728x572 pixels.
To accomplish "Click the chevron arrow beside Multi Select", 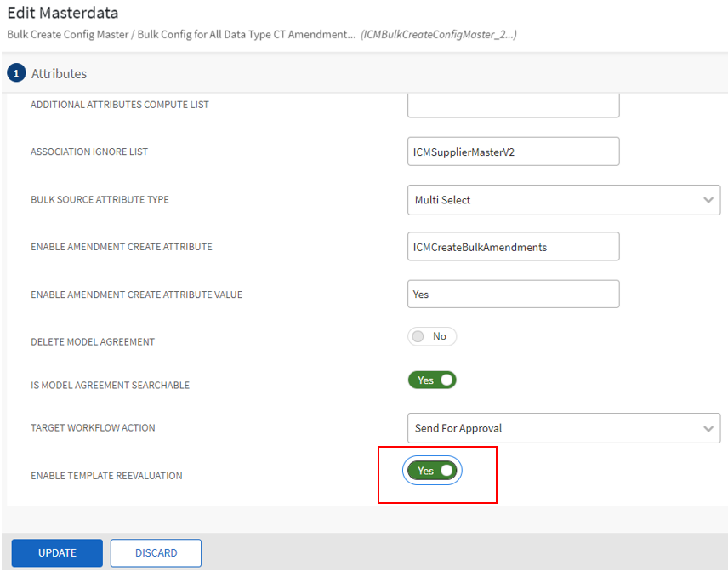I will click(708, 200).
